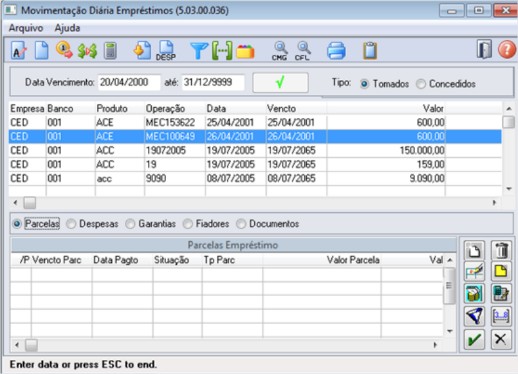Select the Fiadores radio option
Screen dimensions: 518x374
[x=188, y=224]
